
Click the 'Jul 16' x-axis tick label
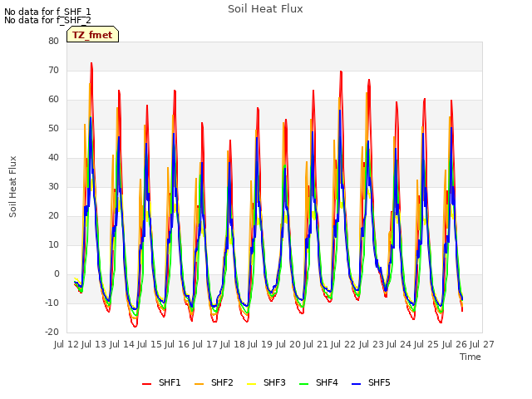coord(177,344)
